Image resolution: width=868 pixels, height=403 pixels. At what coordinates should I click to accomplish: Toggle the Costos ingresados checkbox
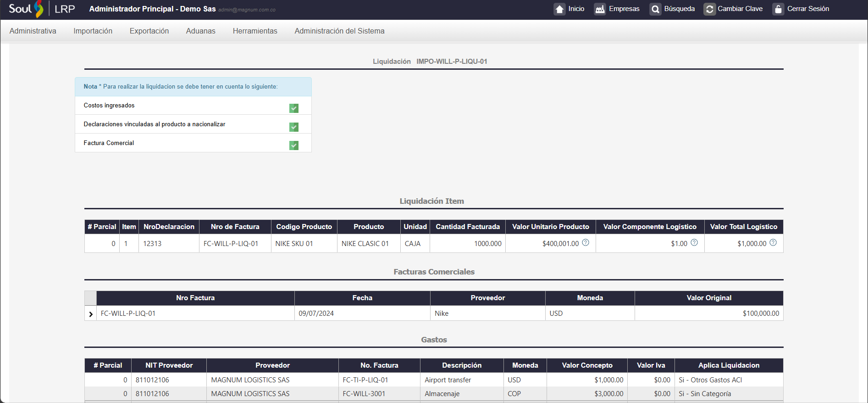coord(294,108)
